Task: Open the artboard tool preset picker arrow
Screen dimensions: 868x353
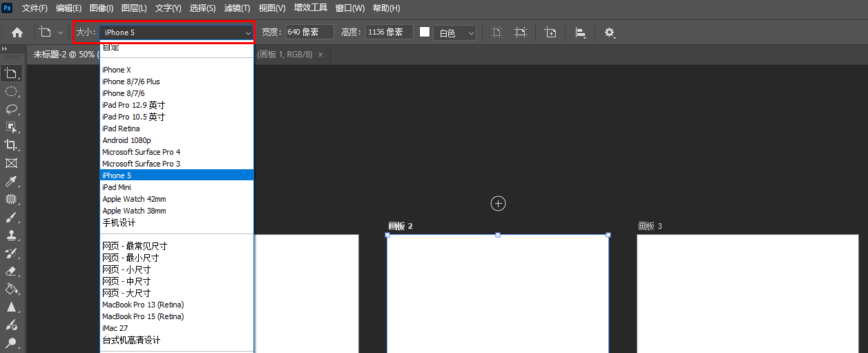Action: click(x=60, y=32)
